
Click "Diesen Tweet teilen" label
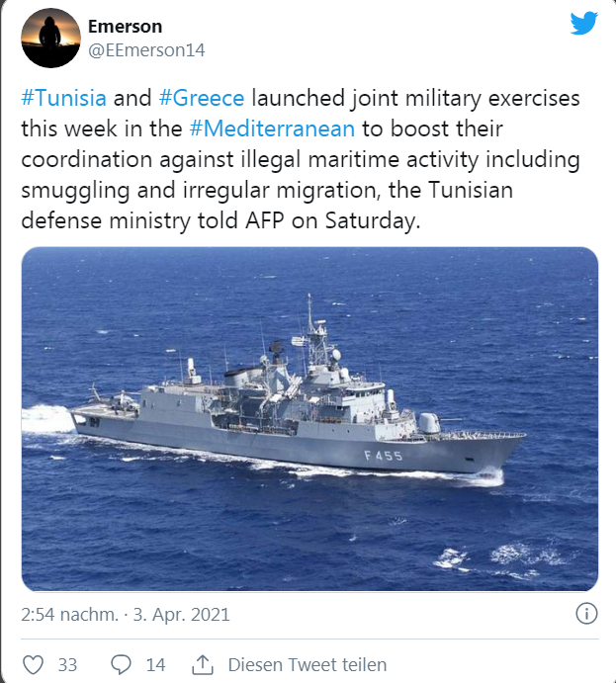(x=307, y=664)
